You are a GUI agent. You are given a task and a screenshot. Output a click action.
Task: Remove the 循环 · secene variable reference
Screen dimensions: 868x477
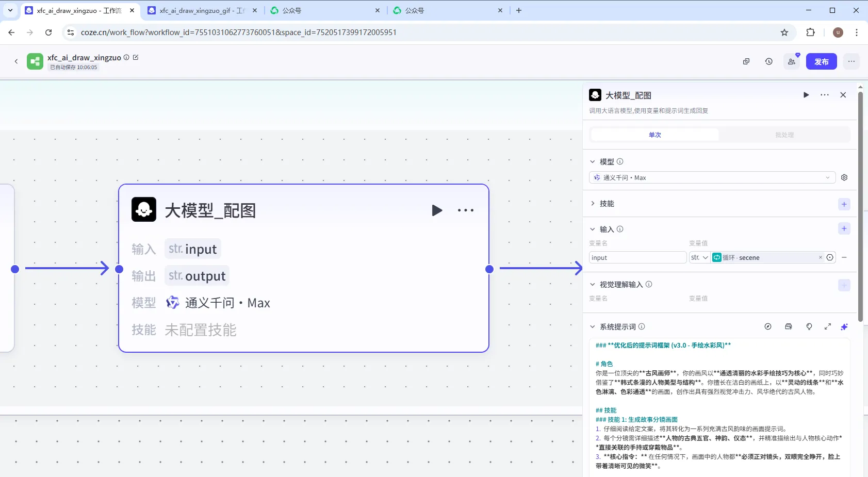coord(820,258)
